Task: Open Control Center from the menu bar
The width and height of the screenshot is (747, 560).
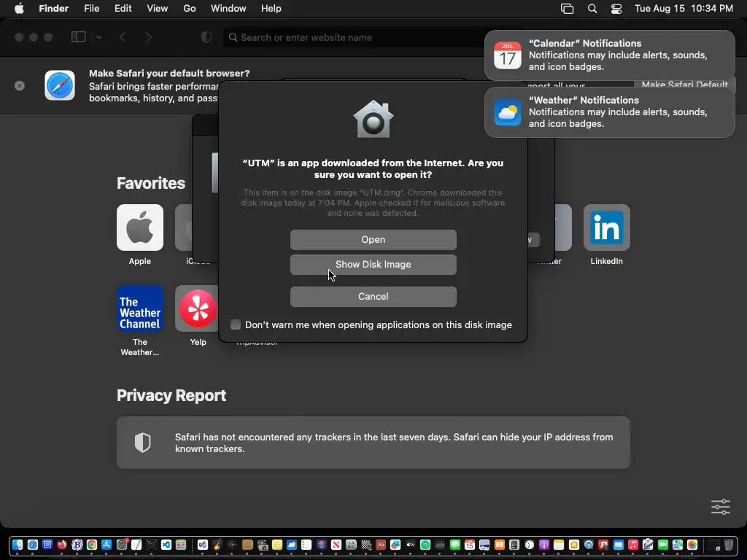Action: 616,9
